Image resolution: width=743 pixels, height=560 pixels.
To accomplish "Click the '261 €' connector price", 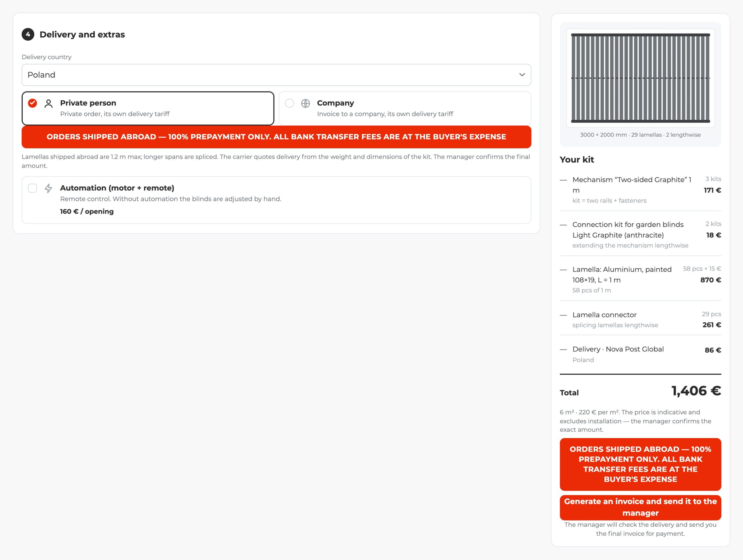I will point(712,325).
